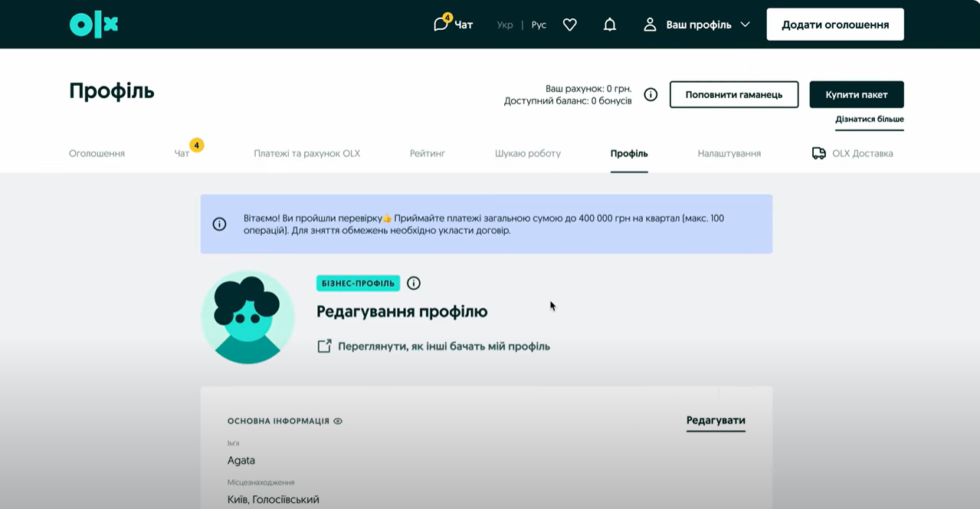
Task: Click info icon next to account balance
Action: pos(651,94)
